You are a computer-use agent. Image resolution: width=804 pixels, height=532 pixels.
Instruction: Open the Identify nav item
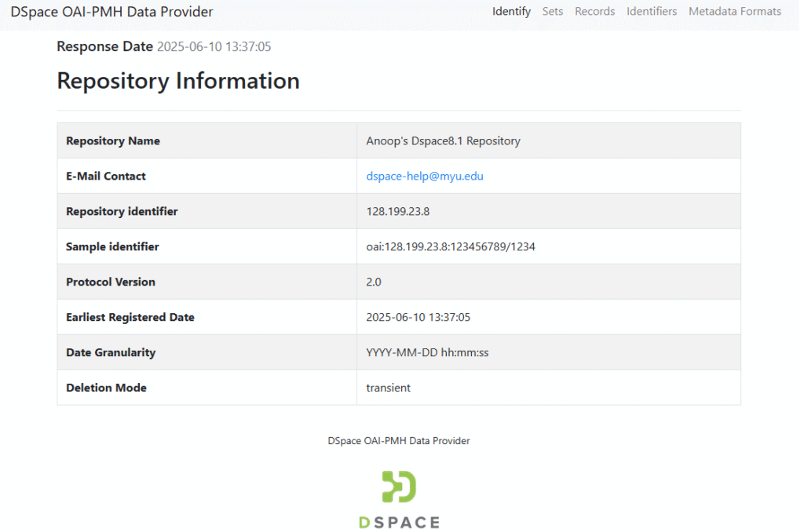click(x=511, y=11)
